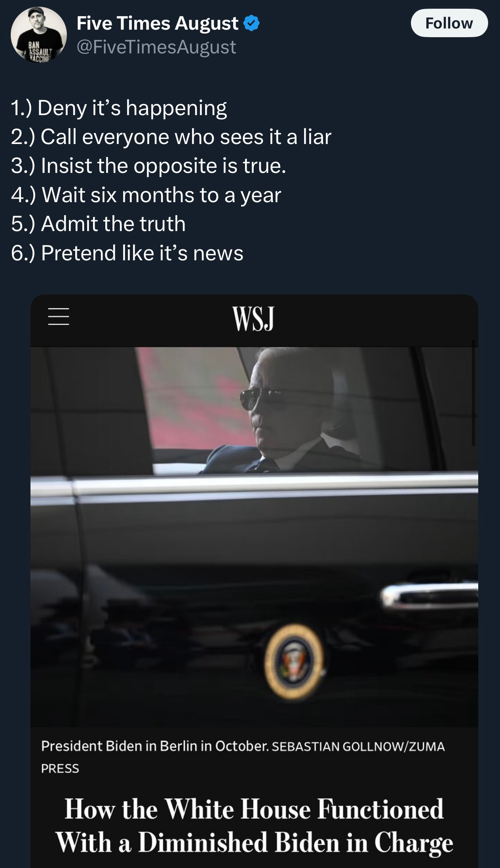500x868 pixels.
Task: Visit the @FiveTimesAugust handle link
Action: [156, 47]
